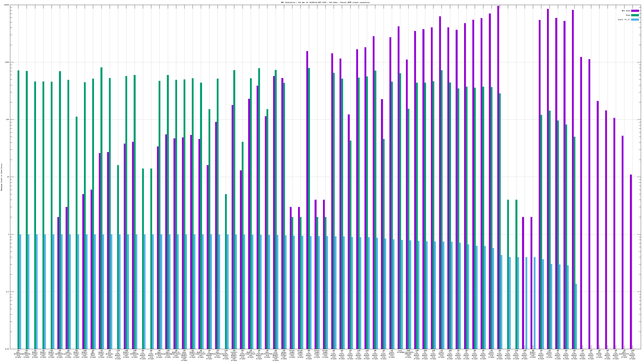Click the 12.apews.org x-axis label
This screenshot has width=644, height=362.
pyautogui.click(x=599, y=354)
